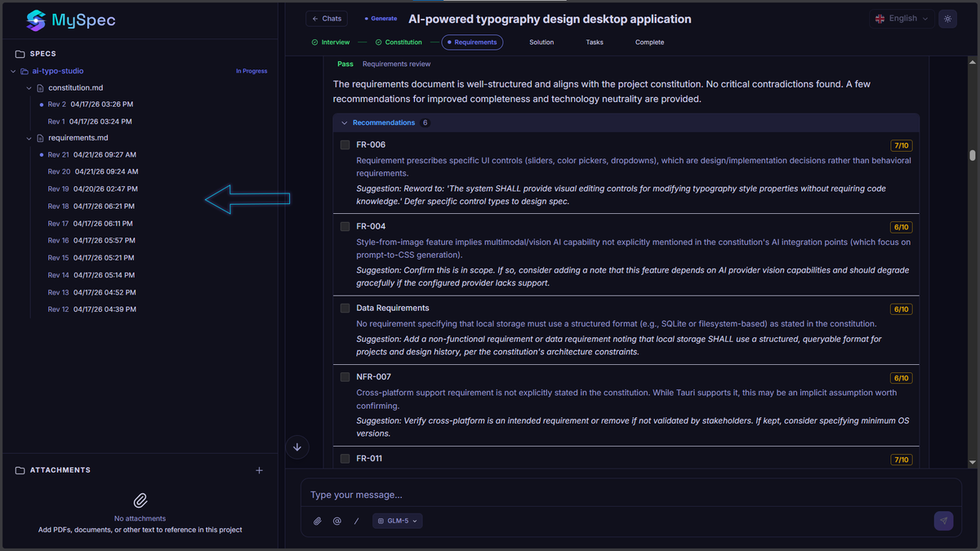
Task: Go to the Solution step
Action: [541, 42]
